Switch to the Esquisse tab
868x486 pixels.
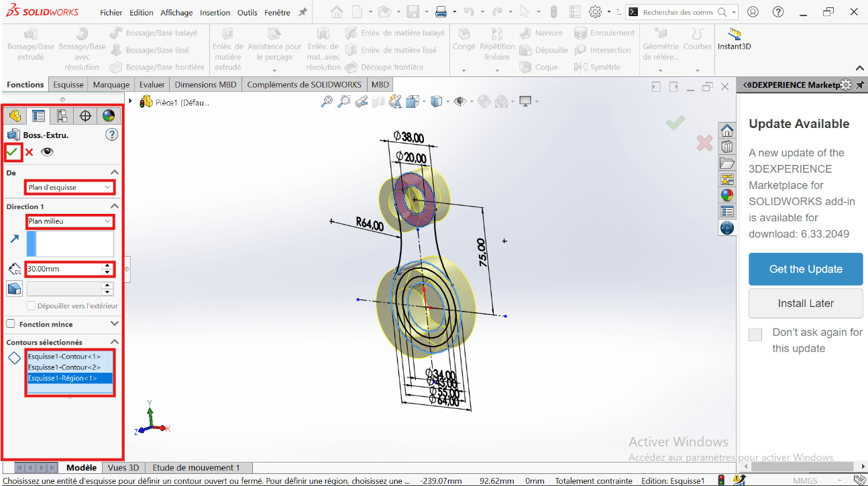[x=68, y=84]
